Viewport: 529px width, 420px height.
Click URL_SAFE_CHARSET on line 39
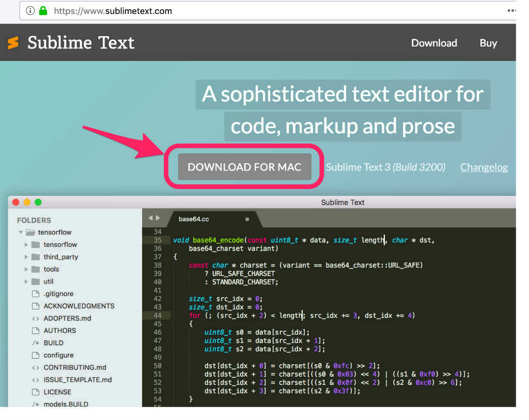click(243, 274)
